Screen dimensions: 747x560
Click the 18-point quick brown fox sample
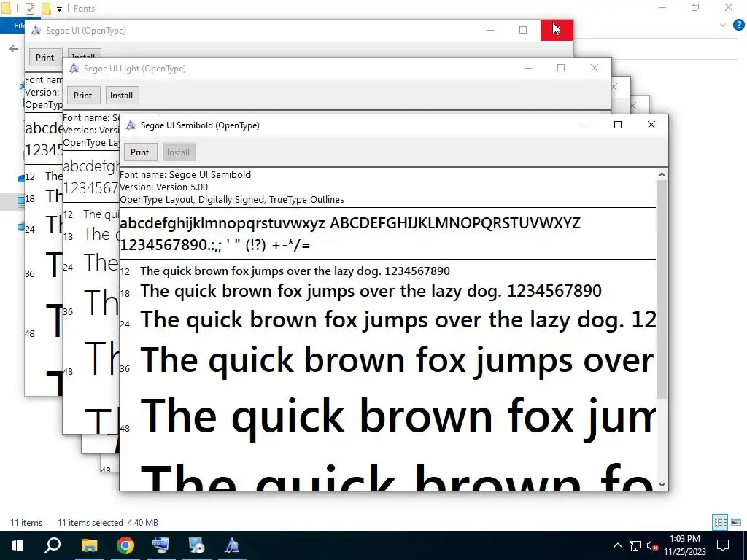point(371,290)
